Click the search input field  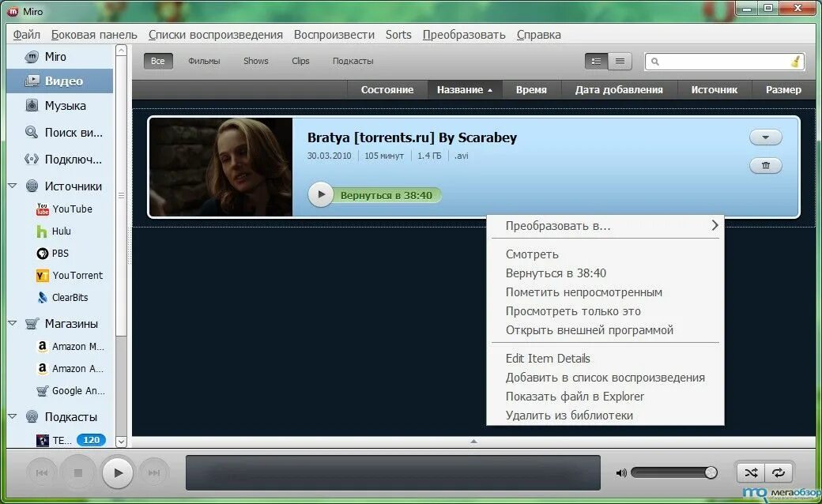coord(725,62)
